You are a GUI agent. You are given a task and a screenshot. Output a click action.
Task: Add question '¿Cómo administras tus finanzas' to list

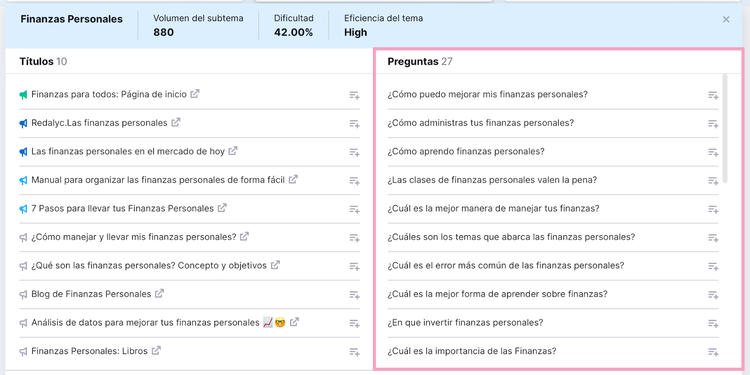point(713,124)
